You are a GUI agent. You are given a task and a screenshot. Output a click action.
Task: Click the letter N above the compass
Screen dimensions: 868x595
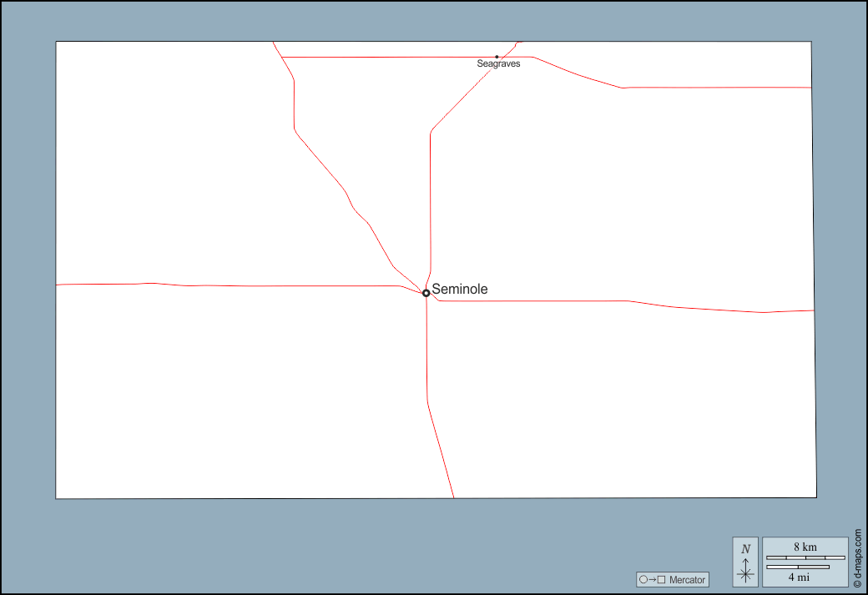(745, 549)
